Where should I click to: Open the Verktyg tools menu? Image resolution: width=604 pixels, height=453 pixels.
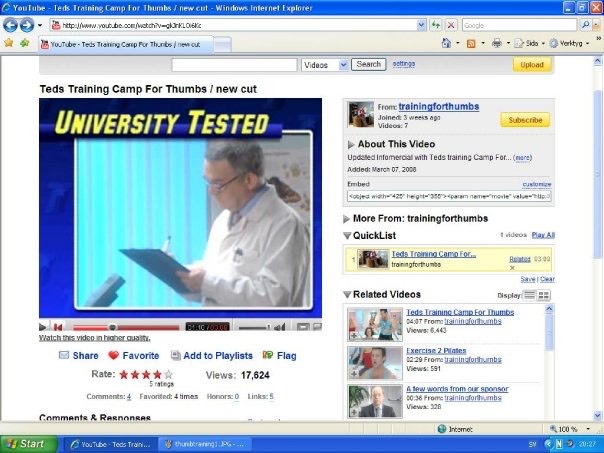tap(569, 43)
